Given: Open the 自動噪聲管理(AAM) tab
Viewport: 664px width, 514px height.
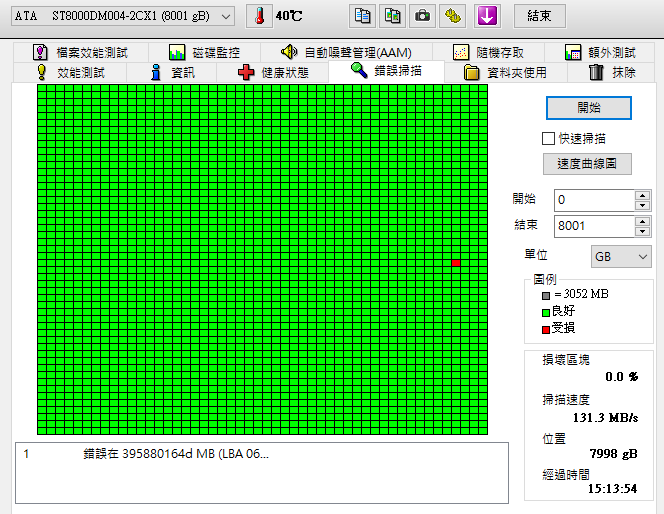Looking at the screenshot, I should [x=346, y=53].
